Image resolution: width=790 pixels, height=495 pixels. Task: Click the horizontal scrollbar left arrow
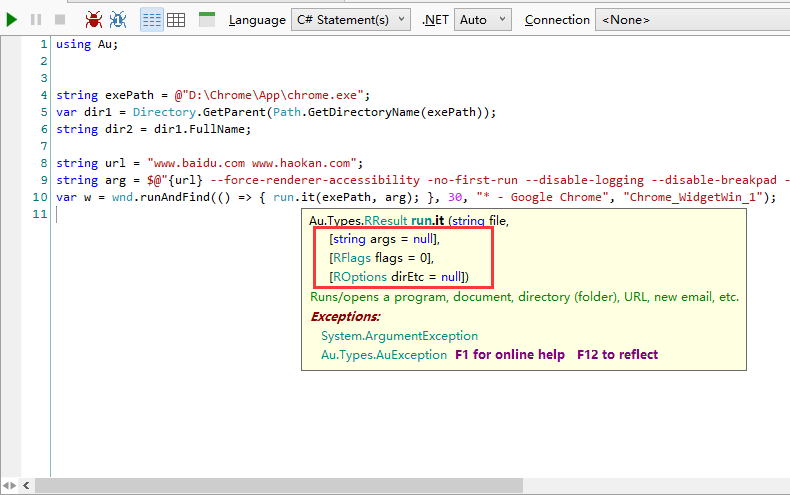pyautogui.click(x=26, y=486)
